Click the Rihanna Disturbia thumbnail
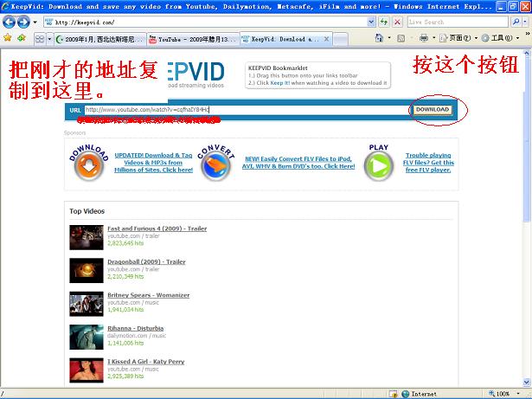Image resolution: width=532 pixels, height=399 pixels. pyautogui.click(x=87, y=338)
